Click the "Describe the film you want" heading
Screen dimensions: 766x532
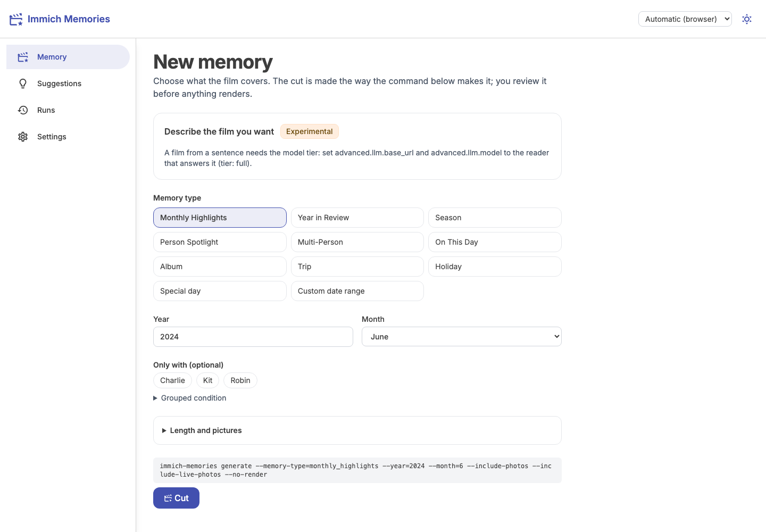coord(219,131)
